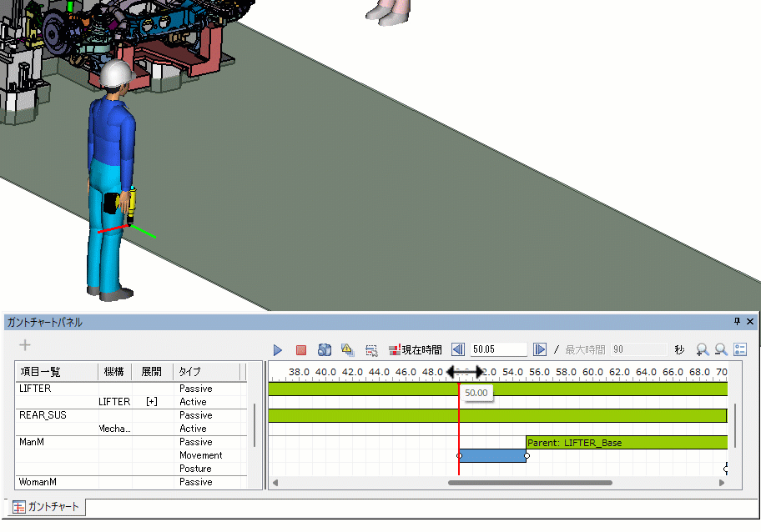
Task: Zoom in on the Gantt timeline
Action: point(703,350)
